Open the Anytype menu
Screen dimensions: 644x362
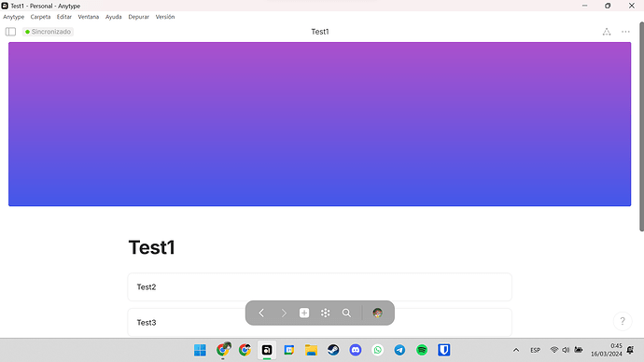14,17
